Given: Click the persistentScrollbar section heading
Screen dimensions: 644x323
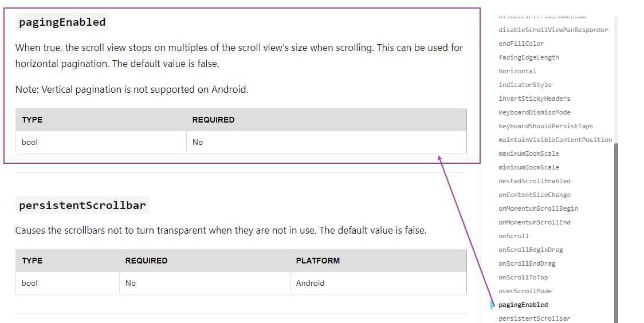Looking at the screenshot, I should point(83,205).
